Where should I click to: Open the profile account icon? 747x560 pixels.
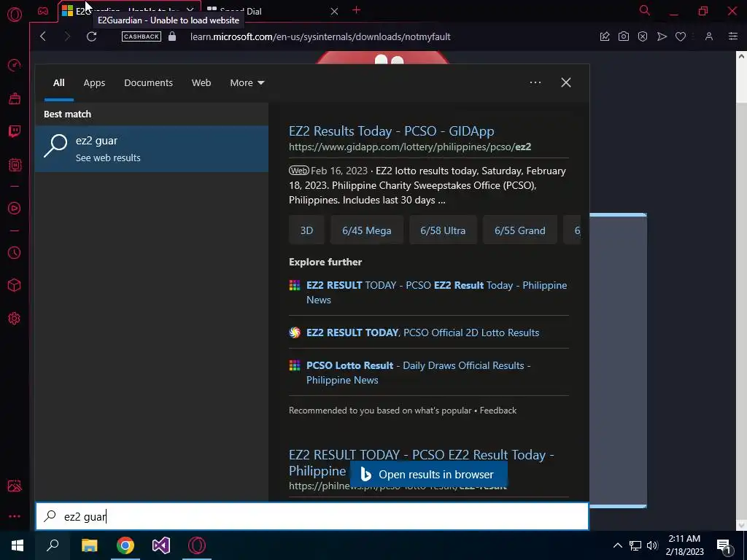pos(709,36)
